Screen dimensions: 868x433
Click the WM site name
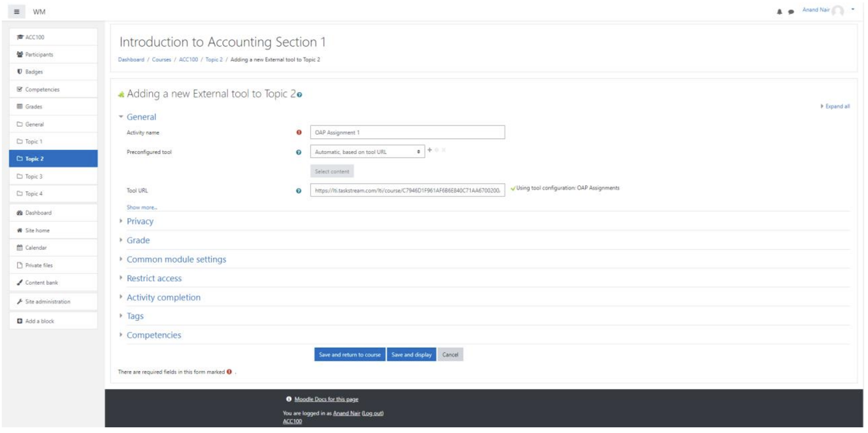[x=39, y=12]
